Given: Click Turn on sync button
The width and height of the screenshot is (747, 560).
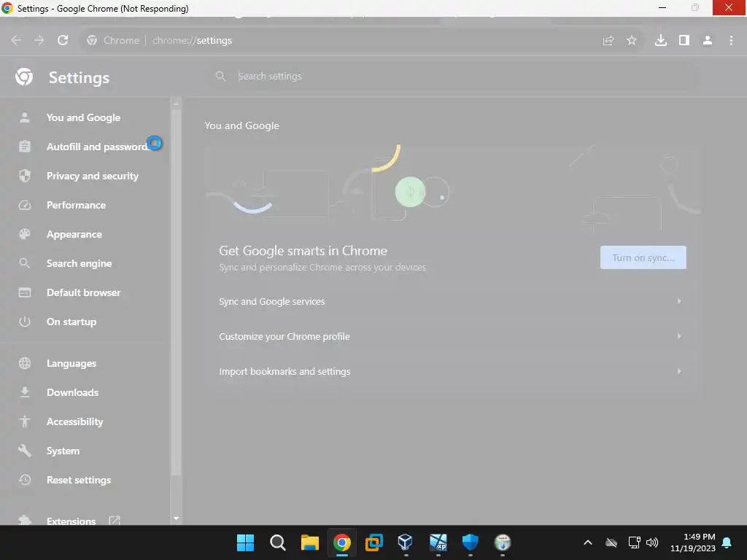Looking at the screenshot, I should coord(643,257).
